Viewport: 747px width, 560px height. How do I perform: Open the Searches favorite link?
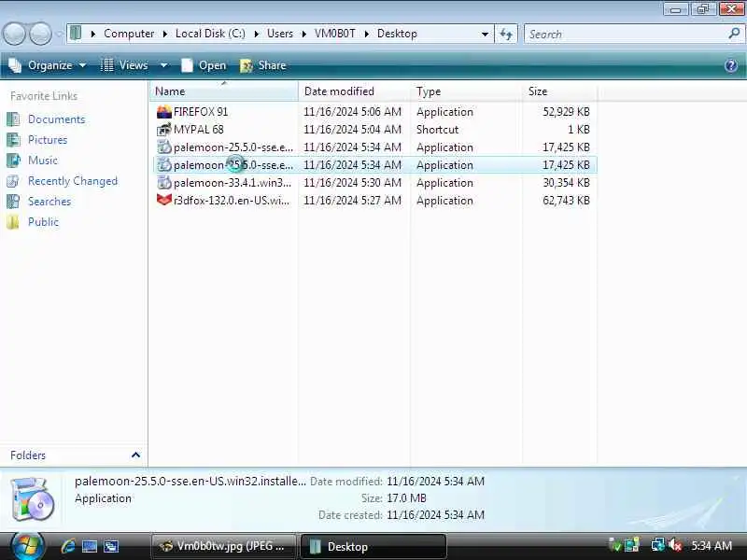pyautogui.click(x=49, y=202)
